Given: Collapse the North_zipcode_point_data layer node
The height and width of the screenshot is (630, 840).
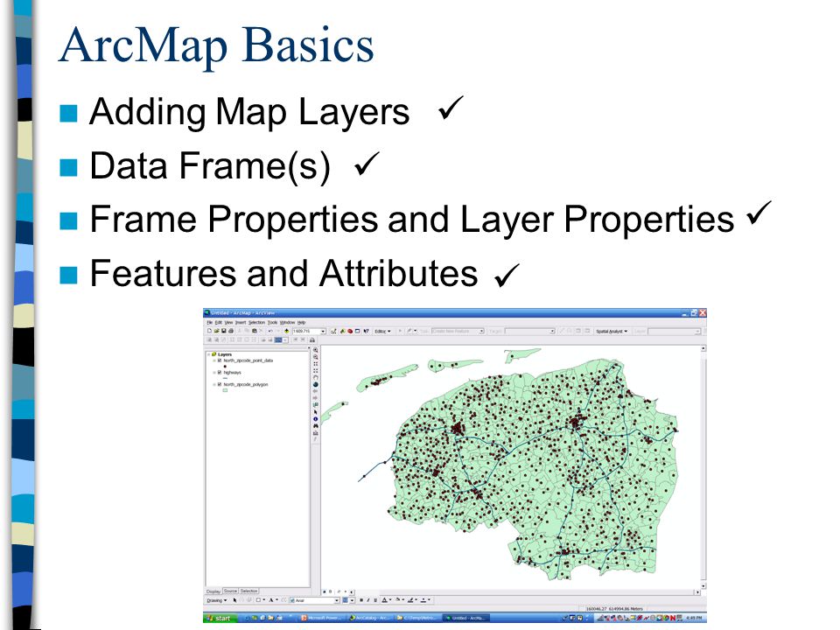Looking at the screenshot, I should point(214,360).
